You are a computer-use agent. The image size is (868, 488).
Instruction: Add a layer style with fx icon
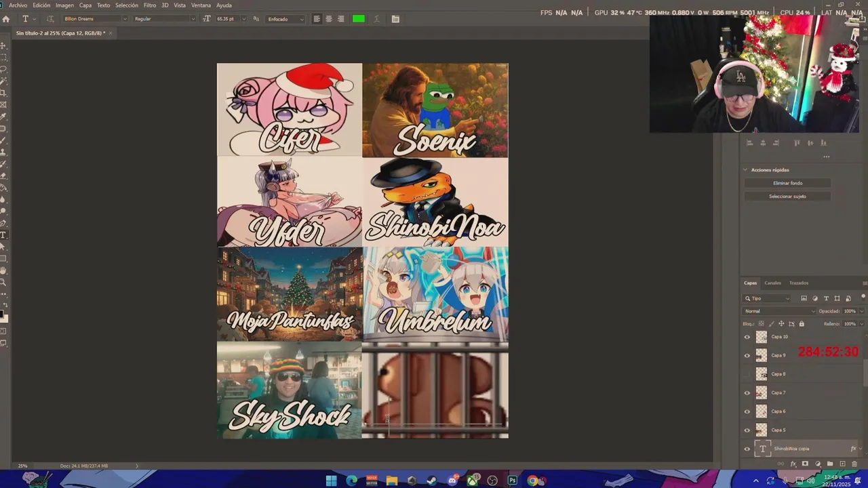tap(793, 464)
